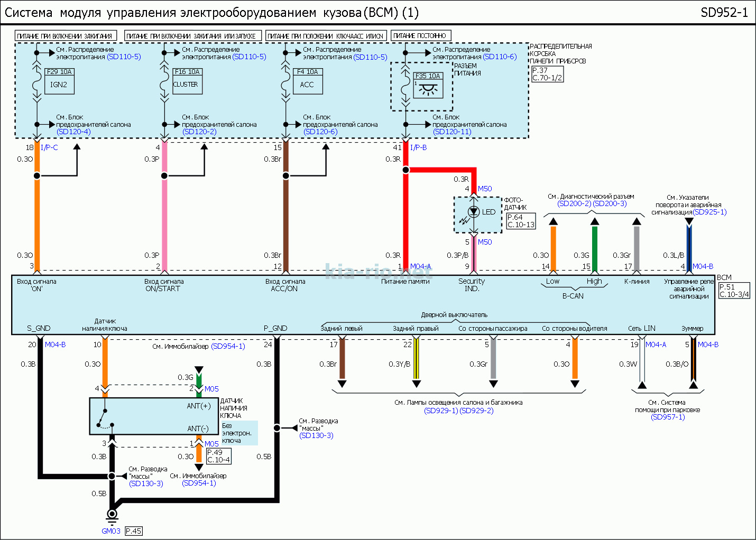Click the down arrowhead under the rear left brown wire
756x540 pixels.
342,384
